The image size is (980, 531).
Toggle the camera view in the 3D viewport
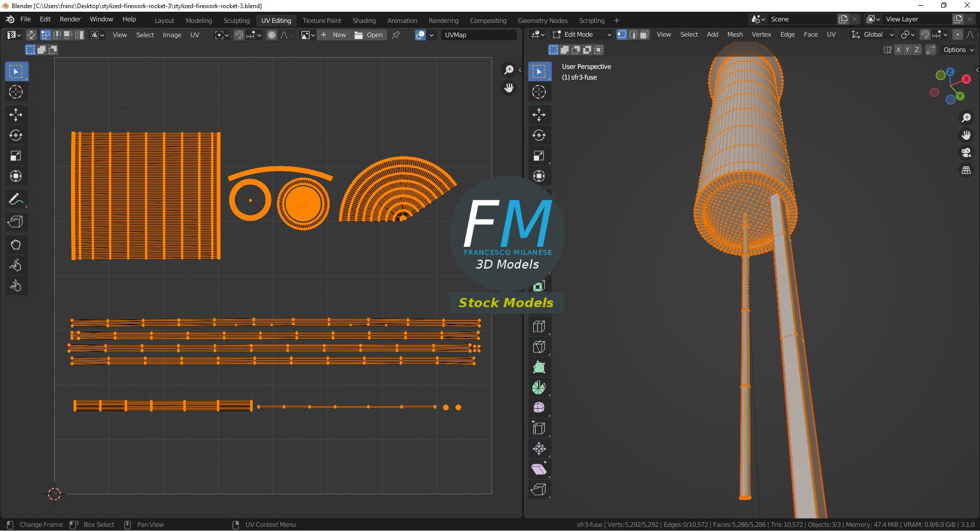(x=966, y=153)
